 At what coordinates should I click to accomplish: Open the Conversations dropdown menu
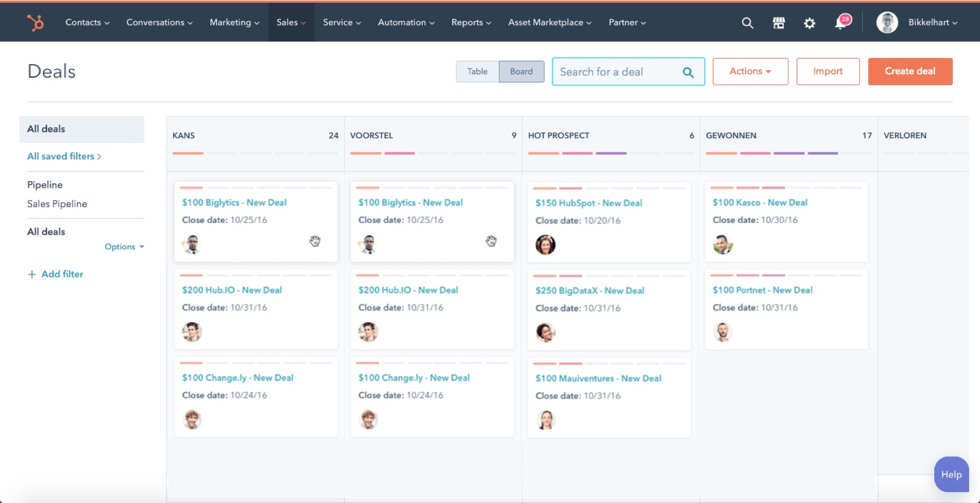tap(159, 22)
